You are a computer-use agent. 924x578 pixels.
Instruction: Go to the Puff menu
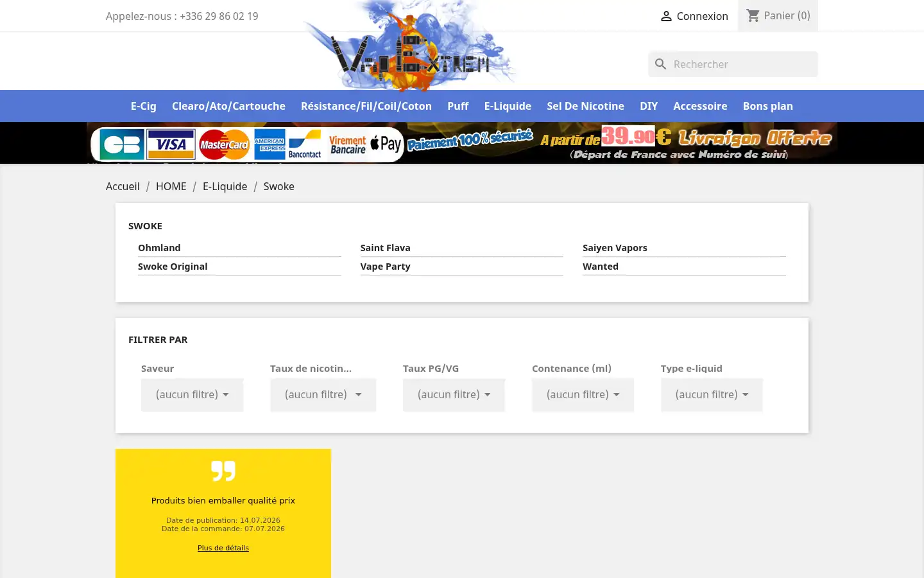point(458,106)
